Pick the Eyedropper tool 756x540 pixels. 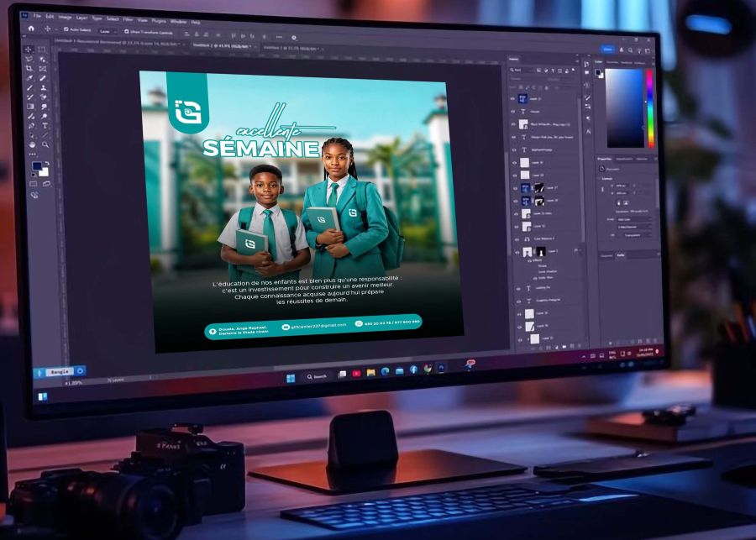click(29, 78)
